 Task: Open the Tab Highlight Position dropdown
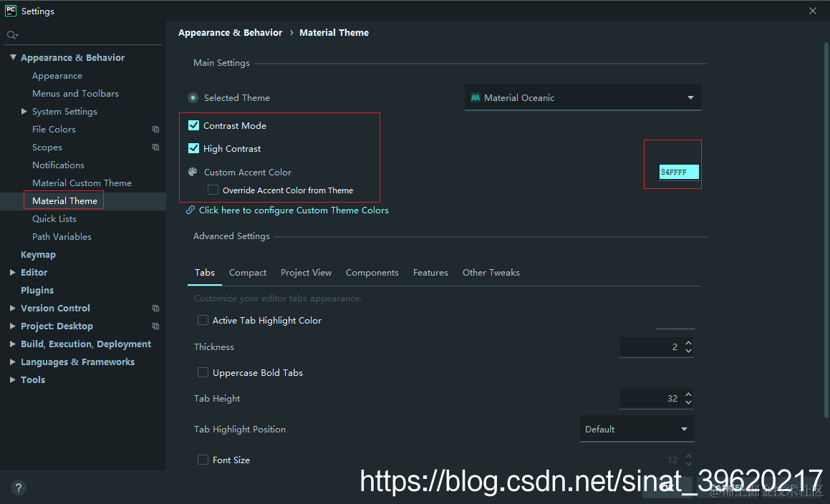pos(637,430)
